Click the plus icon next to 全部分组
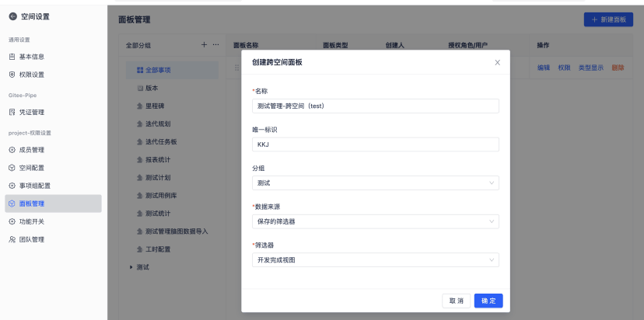The image size is (644, 320). [x=204, y=45]
